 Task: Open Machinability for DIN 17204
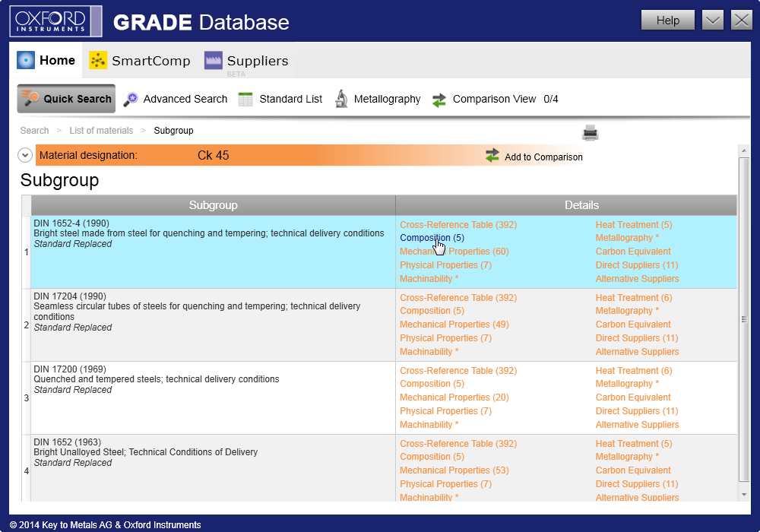[429, 351]
